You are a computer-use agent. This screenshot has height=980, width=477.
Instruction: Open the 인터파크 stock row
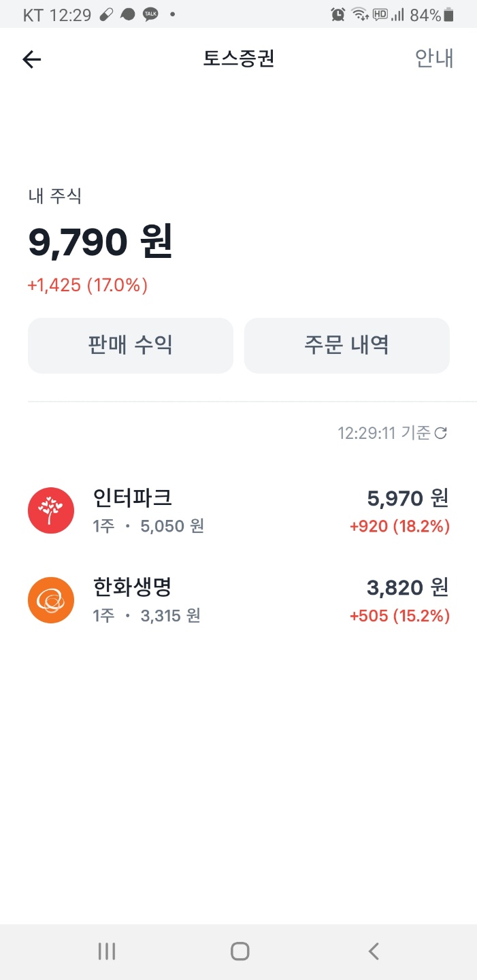pos(238,510)
